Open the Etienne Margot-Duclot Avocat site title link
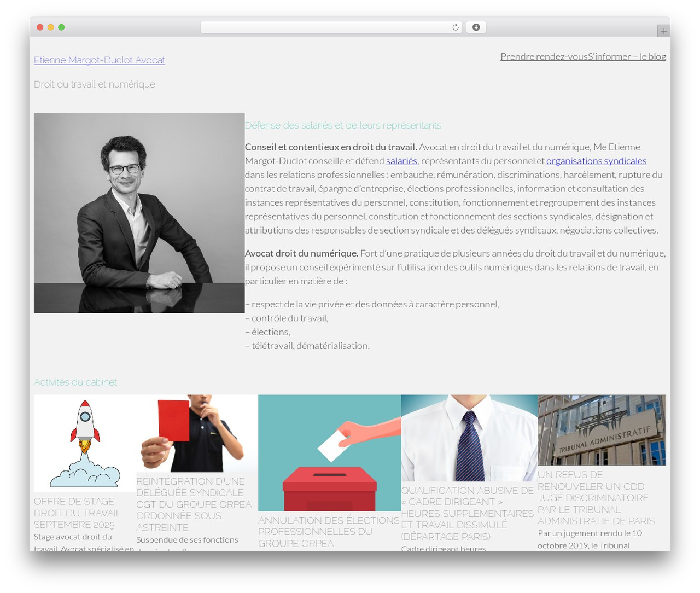This screenshot has height=593, width=700. coord(100,60)
